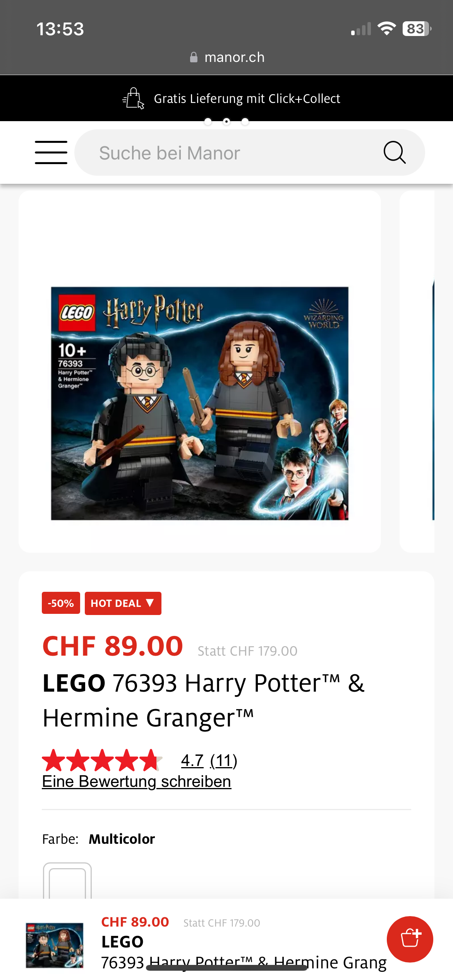Tap the manor.ch address bar
Viewport: 453px width, 980px height.
[x=227, y=57]
